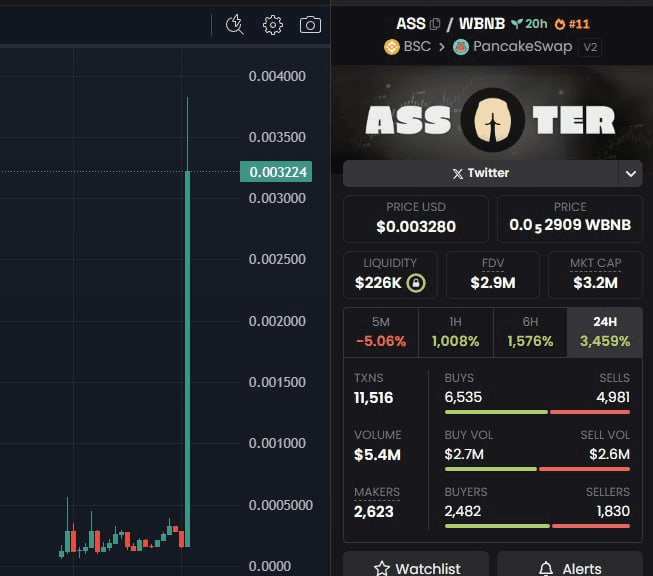Viewport: 653px width, 576px height.
Task: Open the Twitter link button
Action: coord(481,173)
